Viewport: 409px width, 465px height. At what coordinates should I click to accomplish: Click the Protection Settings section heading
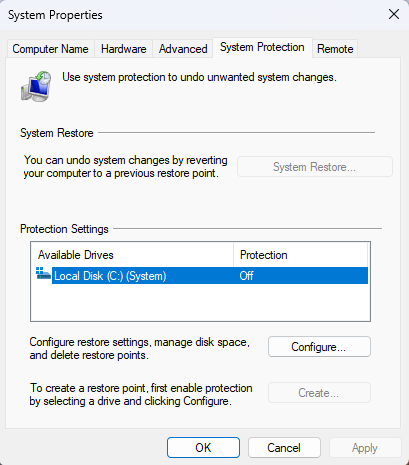coord(64,229)
